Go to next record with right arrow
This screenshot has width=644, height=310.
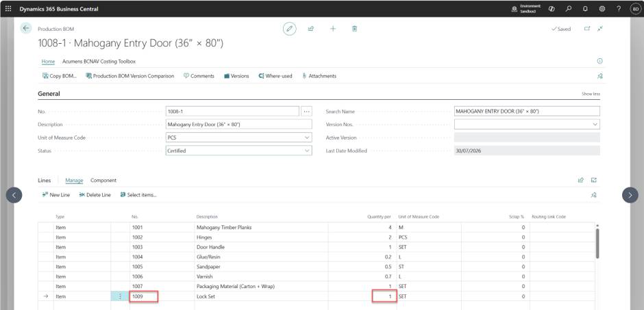point(630,195)
